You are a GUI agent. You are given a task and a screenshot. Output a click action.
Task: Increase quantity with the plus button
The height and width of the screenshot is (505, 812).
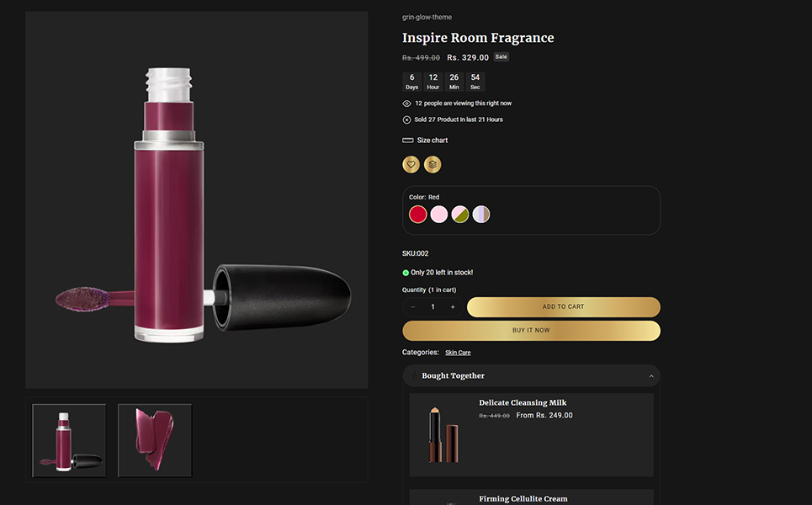coord(453,307)
